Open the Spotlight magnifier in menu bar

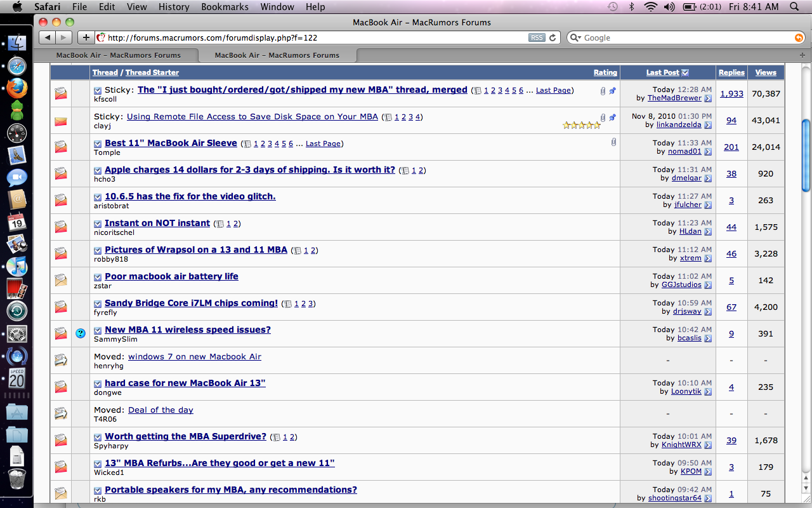tap(794, 7)
